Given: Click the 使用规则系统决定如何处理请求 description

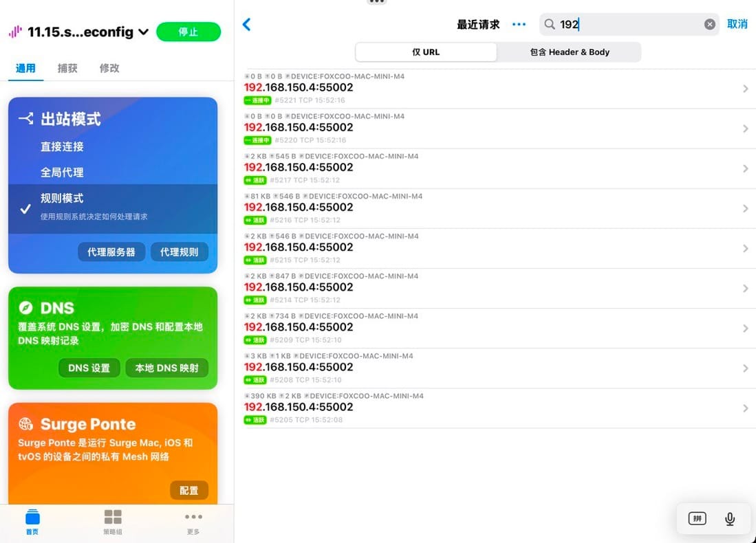Looking at the screenshot, I should pos(94,217).
